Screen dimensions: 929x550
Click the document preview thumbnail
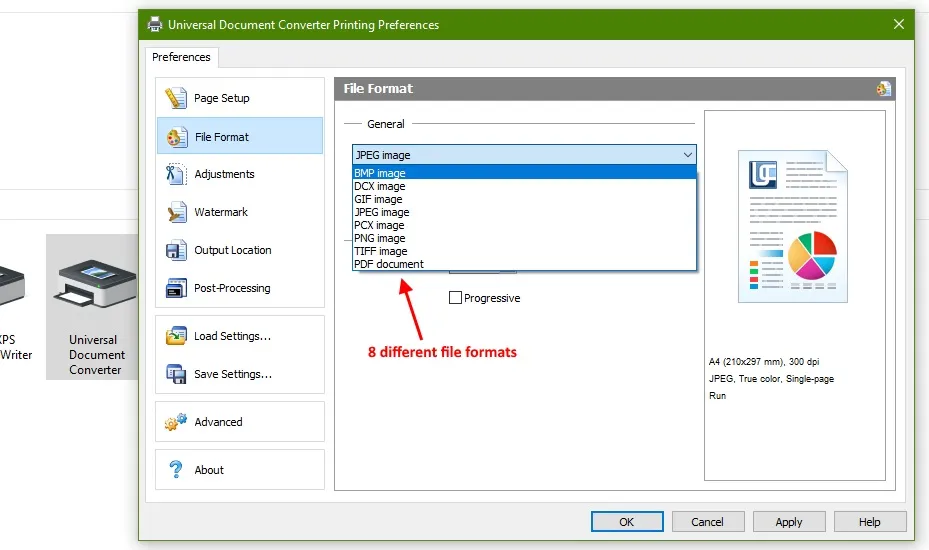tap(793, 226)
